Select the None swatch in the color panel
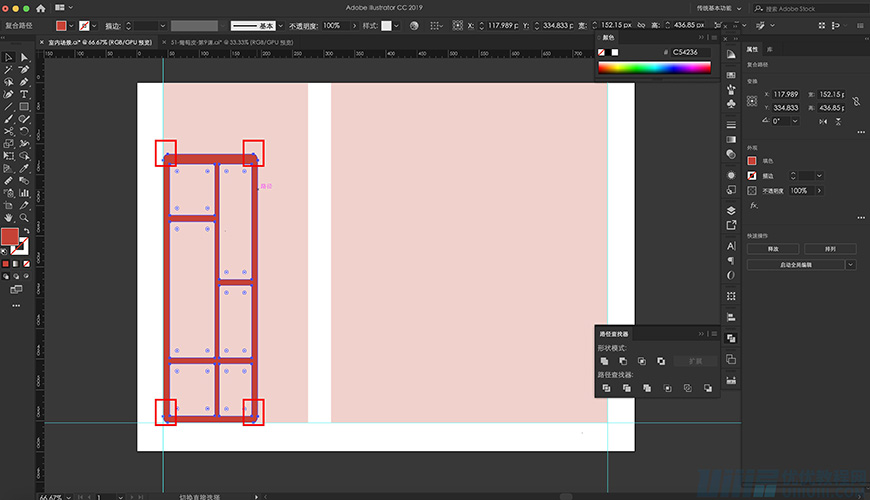 coord(602,52)
